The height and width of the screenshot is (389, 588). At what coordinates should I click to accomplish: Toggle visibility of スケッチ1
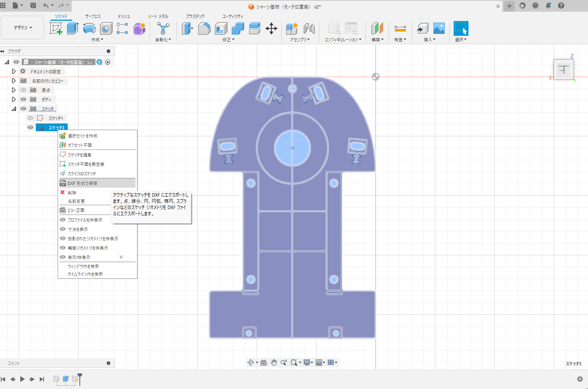[x=30, y=118]
